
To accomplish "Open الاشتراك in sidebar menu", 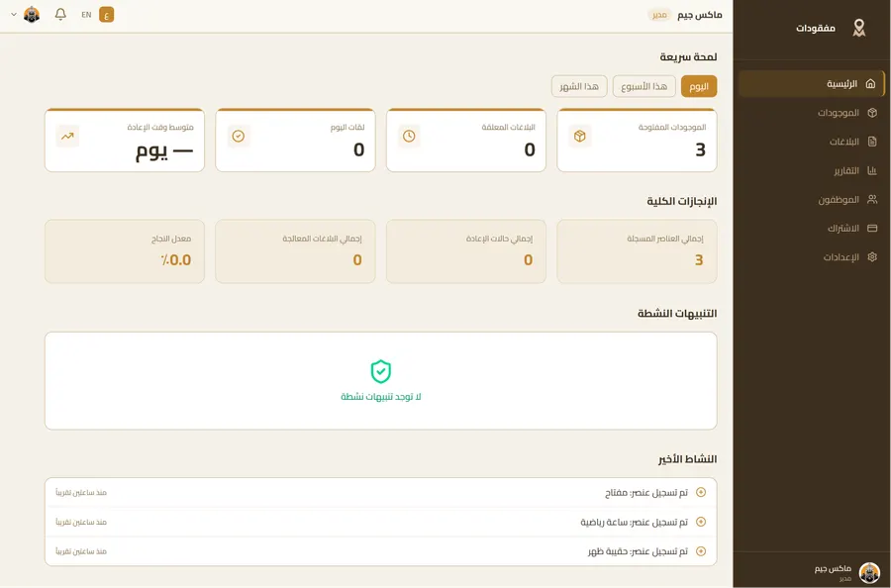I will 812,228.
